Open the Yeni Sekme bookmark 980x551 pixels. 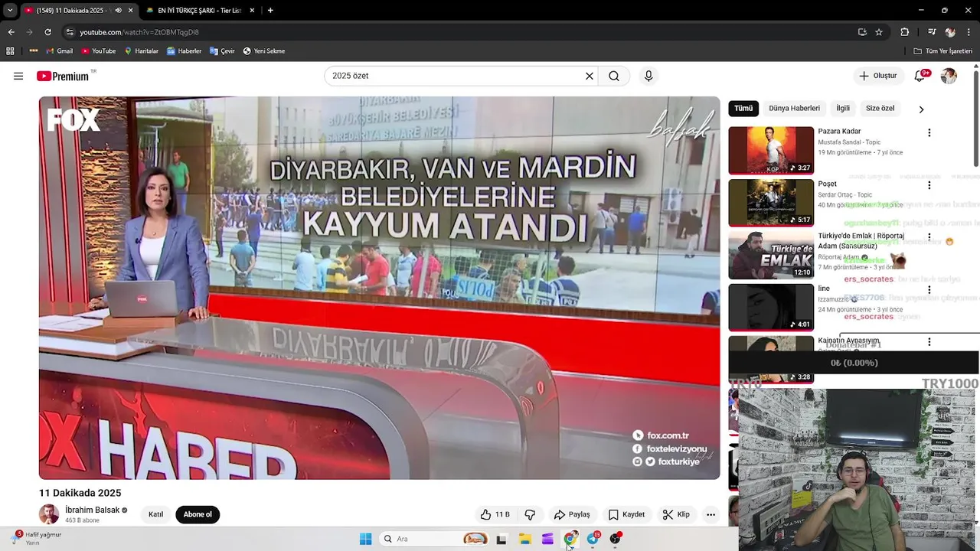(x=264, y=51)
